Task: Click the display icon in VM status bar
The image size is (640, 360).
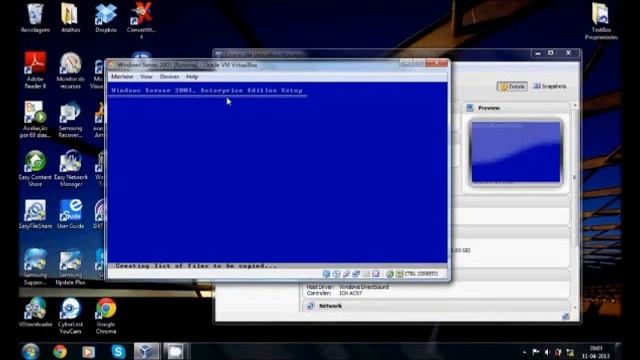Action: point(376,274)
